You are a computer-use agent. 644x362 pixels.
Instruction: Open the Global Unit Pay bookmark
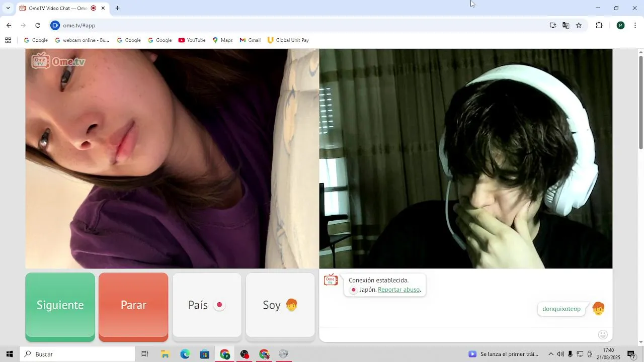(288, 40)
